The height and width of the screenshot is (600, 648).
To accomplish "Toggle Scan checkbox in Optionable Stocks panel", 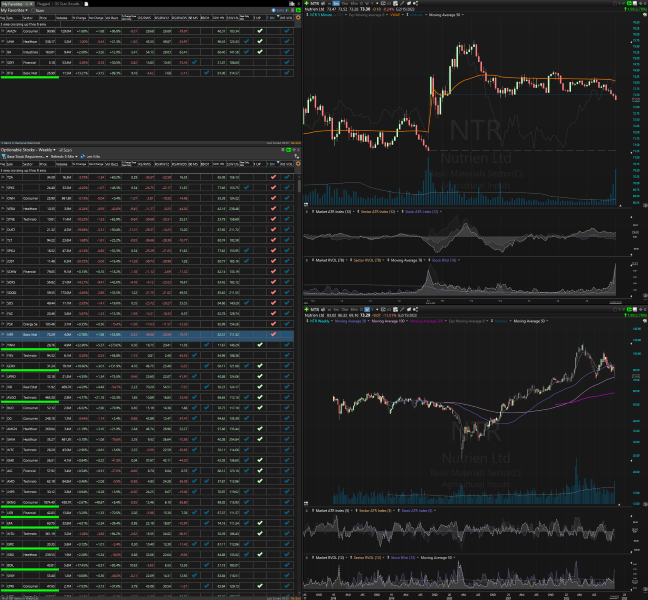I will [x=61, y=150].
